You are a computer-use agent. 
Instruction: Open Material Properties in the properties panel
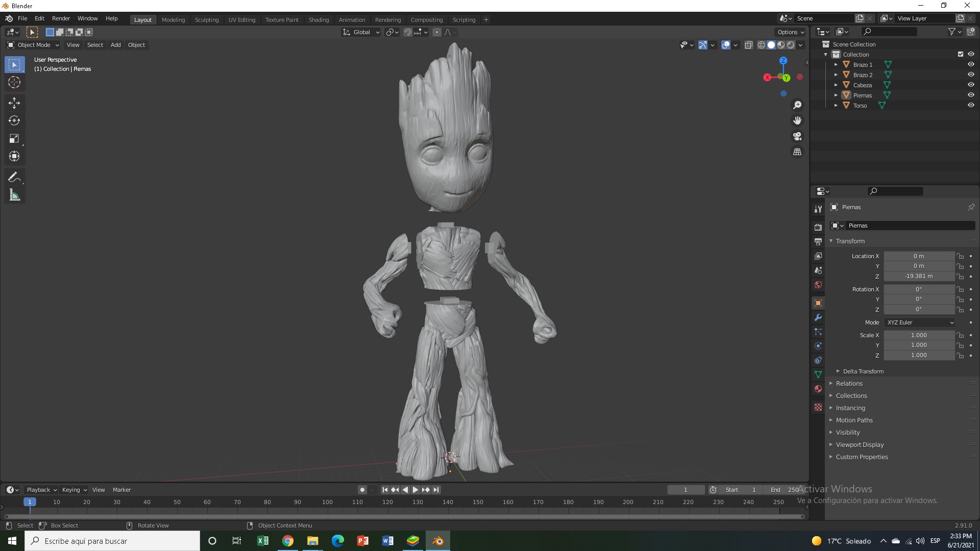pos(818,388)
